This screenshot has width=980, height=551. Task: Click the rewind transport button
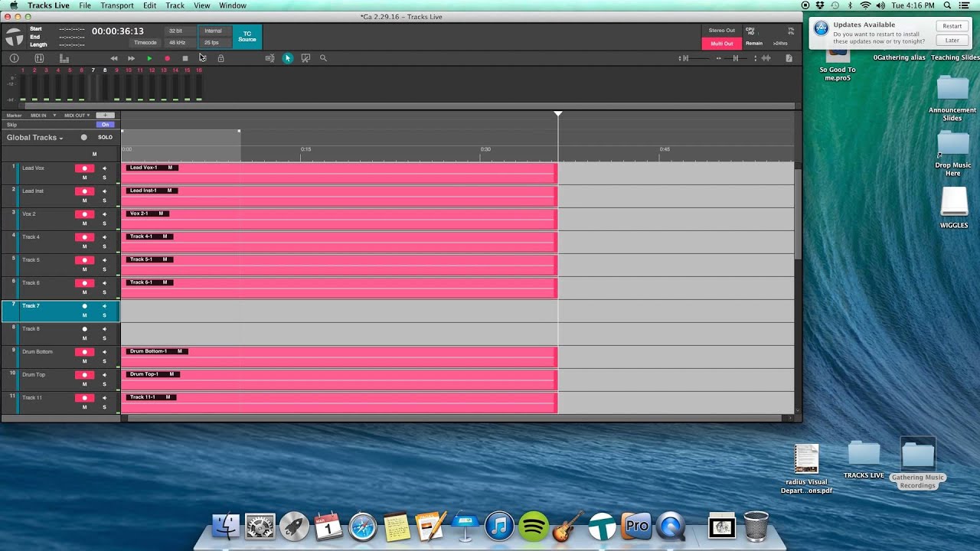click(114, 58)
